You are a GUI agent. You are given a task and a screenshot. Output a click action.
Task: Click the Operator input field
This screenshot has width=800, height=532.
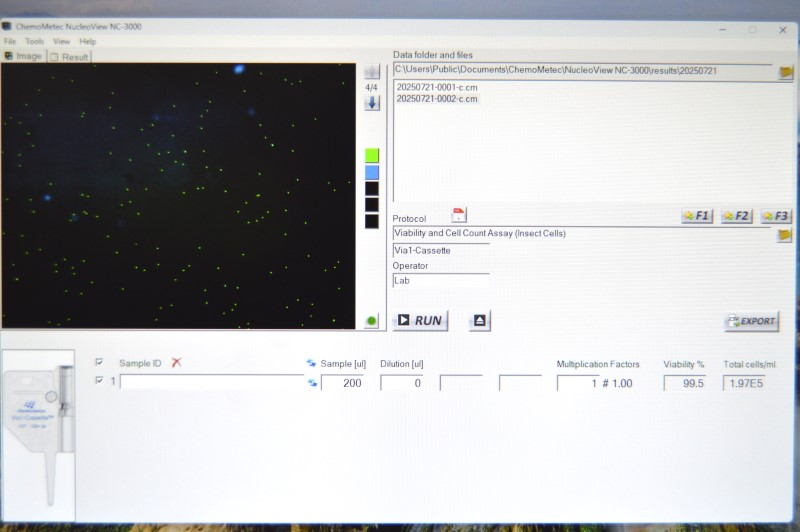441,281
